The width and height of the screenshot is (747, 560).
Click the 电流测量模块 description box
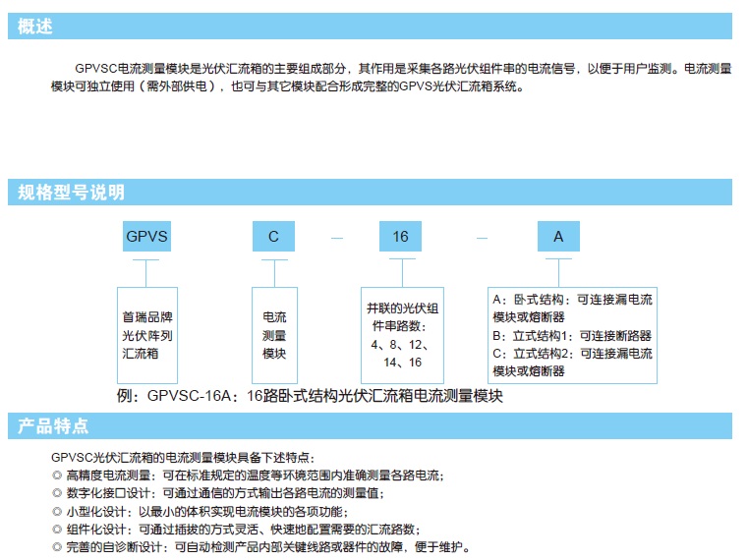[x=274, y=335]
